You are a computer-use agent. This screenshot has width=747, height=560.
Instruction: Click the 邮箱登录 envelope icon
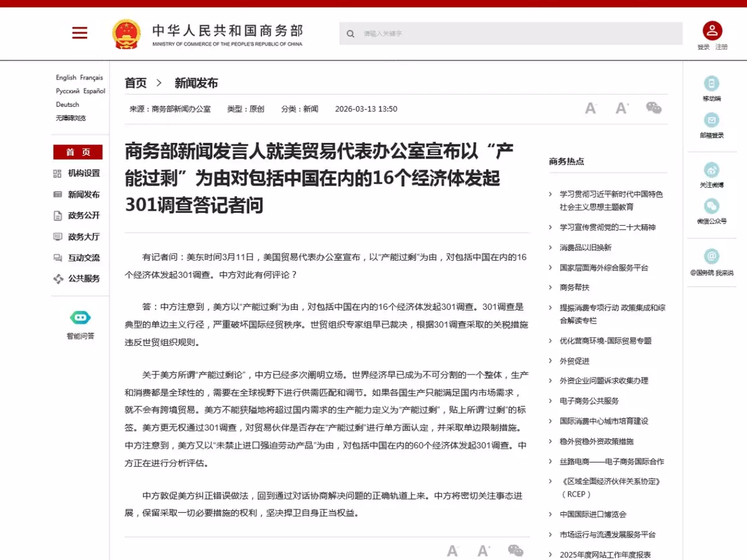[x=712, y=121]
